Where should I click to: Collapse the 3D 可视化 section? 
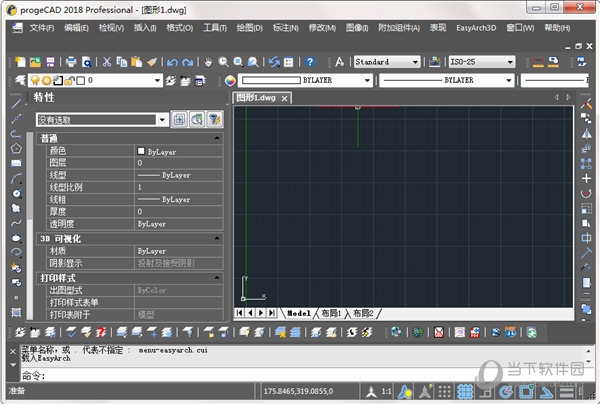click(x=217, y=238)
